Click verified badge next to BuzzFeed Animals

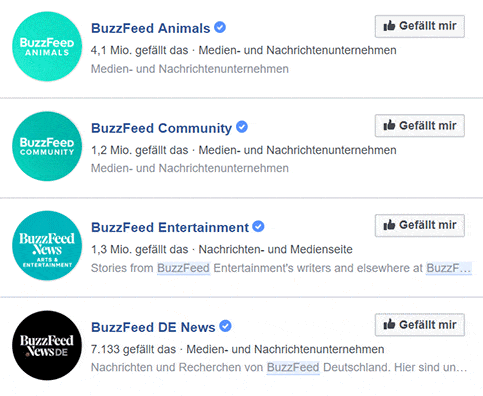(x=220, y=27)
